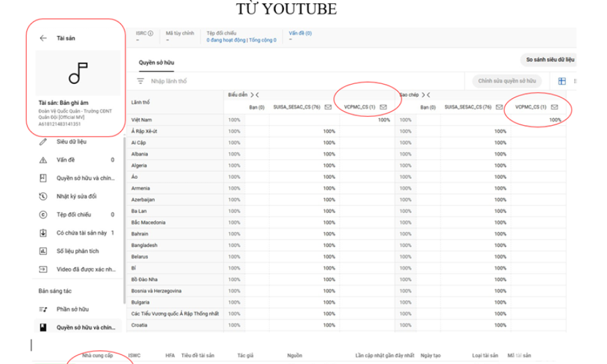Switch to the Quyền sở hữu tab
Viewport: 607px width, 364px height.
tap(156, 63)
